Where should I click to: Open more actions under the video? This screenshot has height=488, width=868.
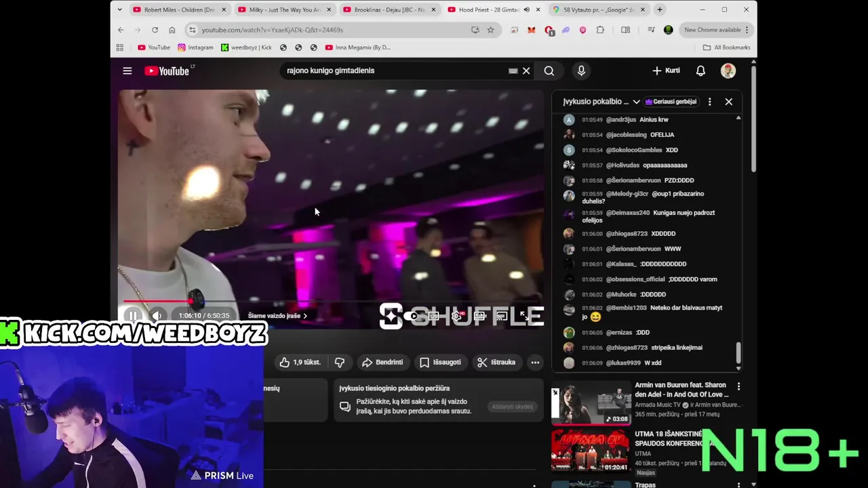pyautogui.click(x=535, y=363)
